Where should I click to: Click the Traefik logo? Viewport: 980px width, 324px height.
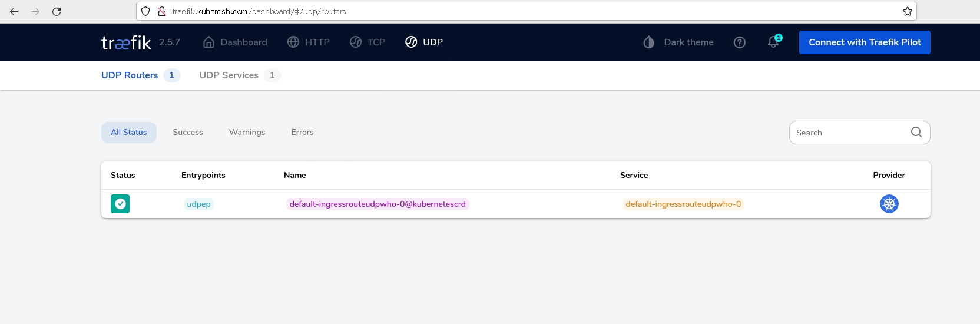(125, 42)
